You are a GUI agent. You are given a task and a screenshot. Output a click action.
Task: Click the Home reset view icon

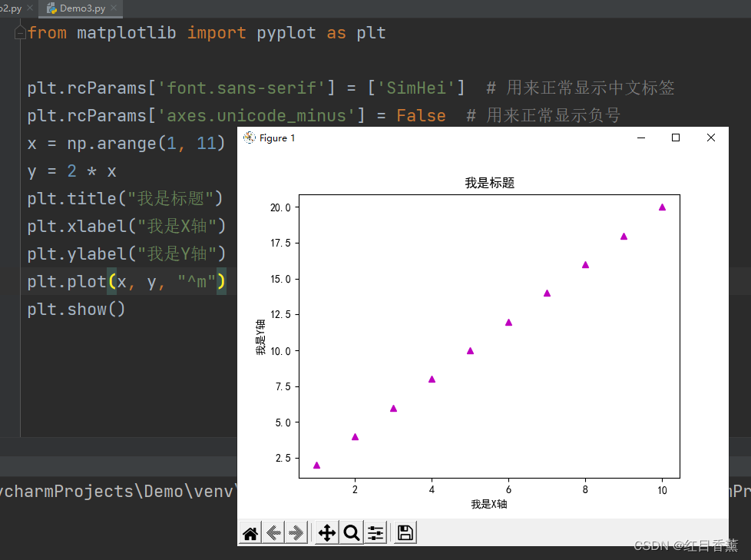click(250, 532)
